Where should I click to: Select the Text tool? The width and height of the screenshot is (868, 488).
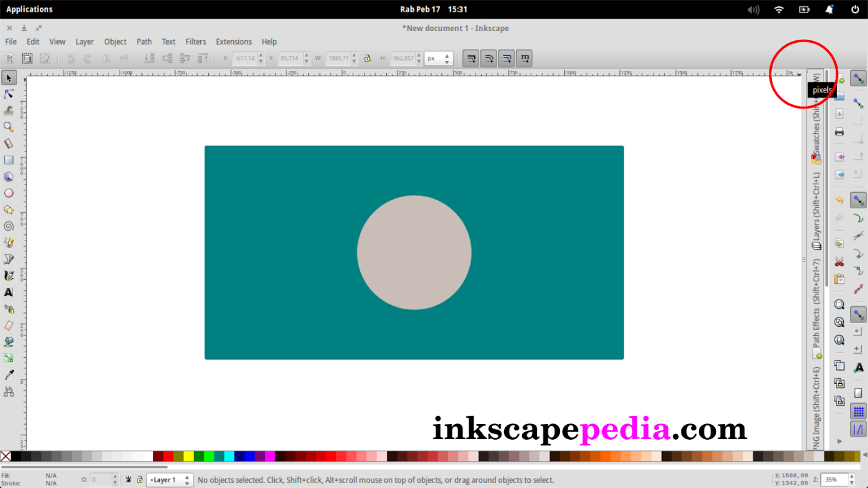tap(9, 292)
